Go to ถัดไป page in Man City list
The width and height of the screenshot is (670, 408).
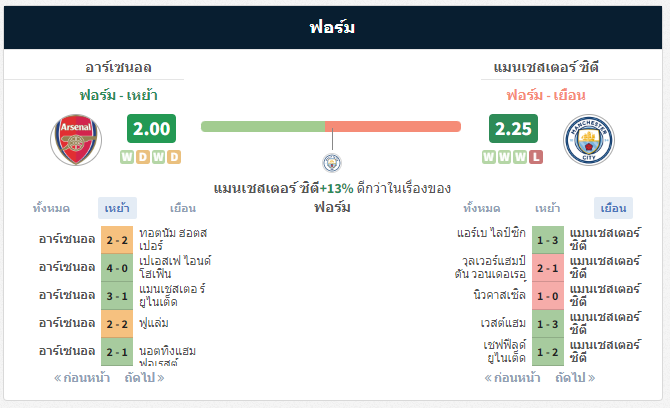coord(575,378)
